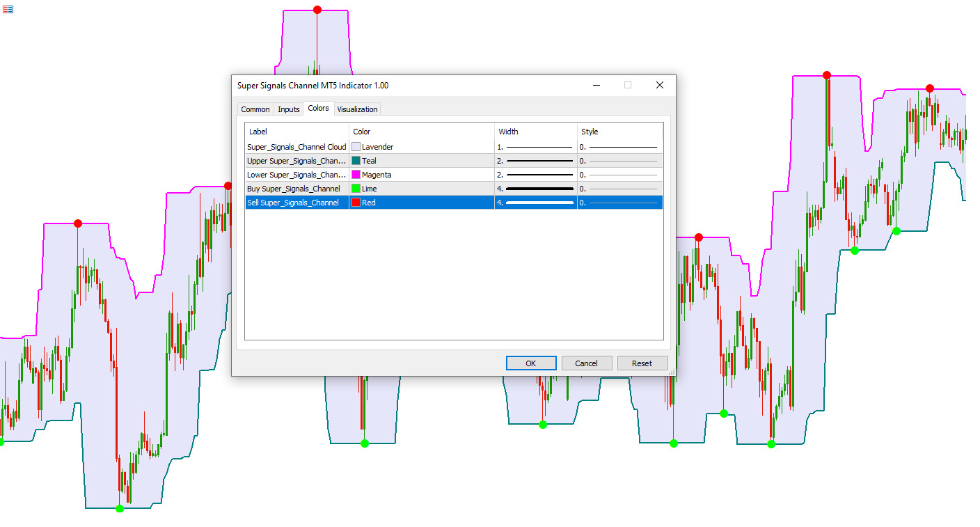This screenshot has width=980, height=527.
Task: Click the red and blue table icon top-left
Action: (7, 8)
